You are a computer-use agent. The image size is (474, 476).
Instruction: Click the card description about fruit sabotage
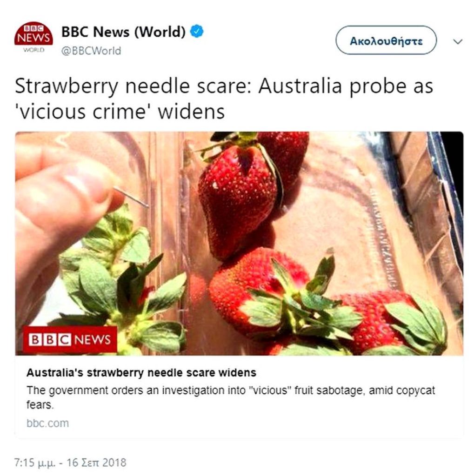(231, 397)
